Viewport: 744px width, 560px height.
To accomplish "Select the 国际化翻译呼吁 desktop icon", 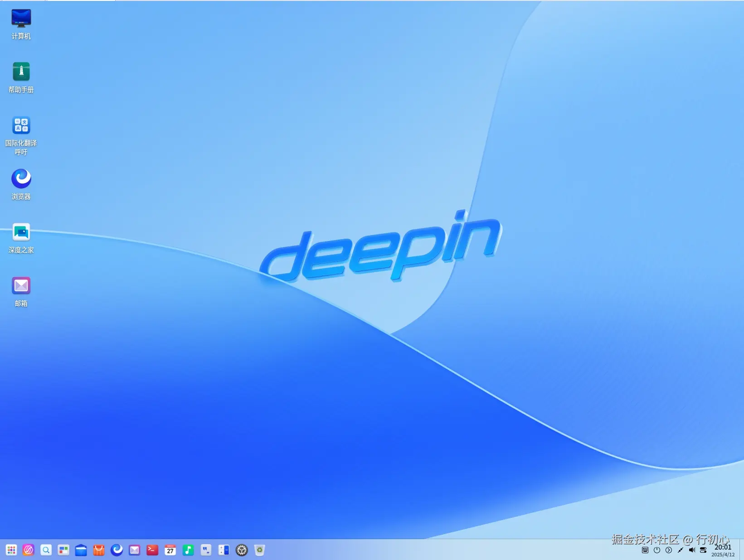I will [21, 135].
